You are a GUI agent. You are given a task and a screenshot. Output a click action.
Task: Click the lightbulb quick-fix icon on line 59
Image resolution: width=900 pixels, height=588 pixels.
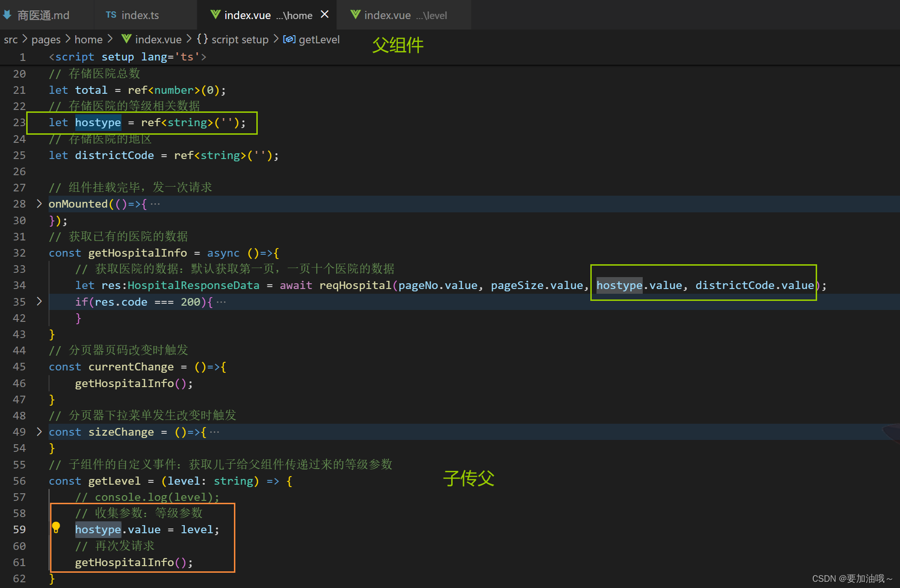(56, 528)
